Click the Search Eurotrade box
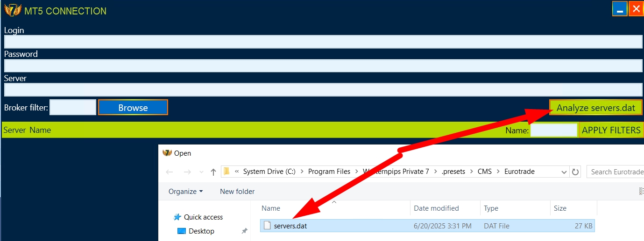 (616, 172)
